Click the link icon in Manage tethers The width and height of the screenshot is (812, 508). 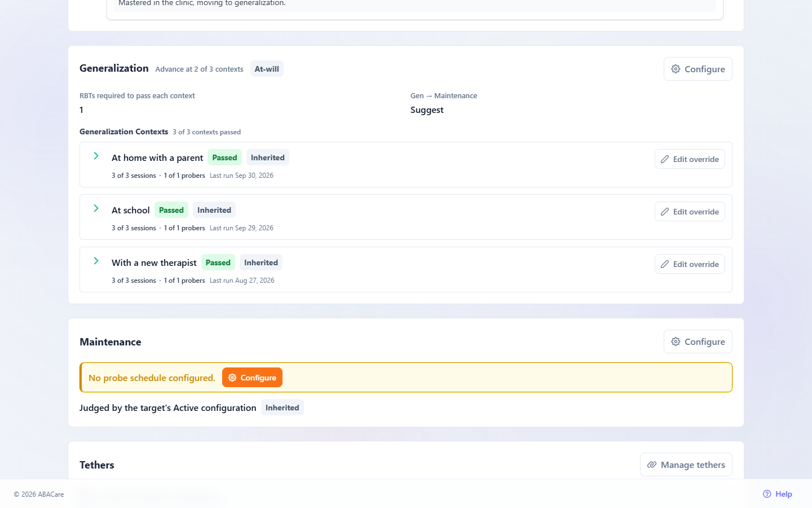[x=652, y=465]
